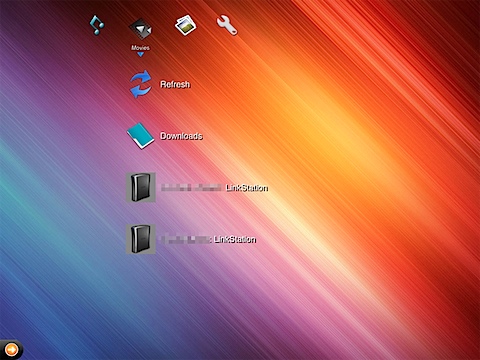Open the wrench Settings icon
Viewport: 480px width, 360px height.
click(227, 26)
